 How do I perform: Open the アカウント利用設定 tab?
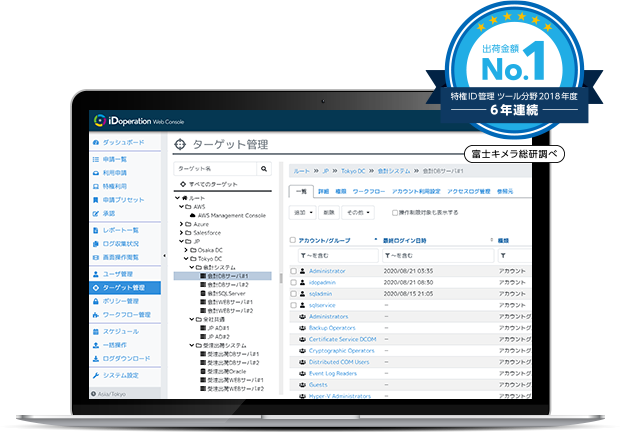coord(416,191)
